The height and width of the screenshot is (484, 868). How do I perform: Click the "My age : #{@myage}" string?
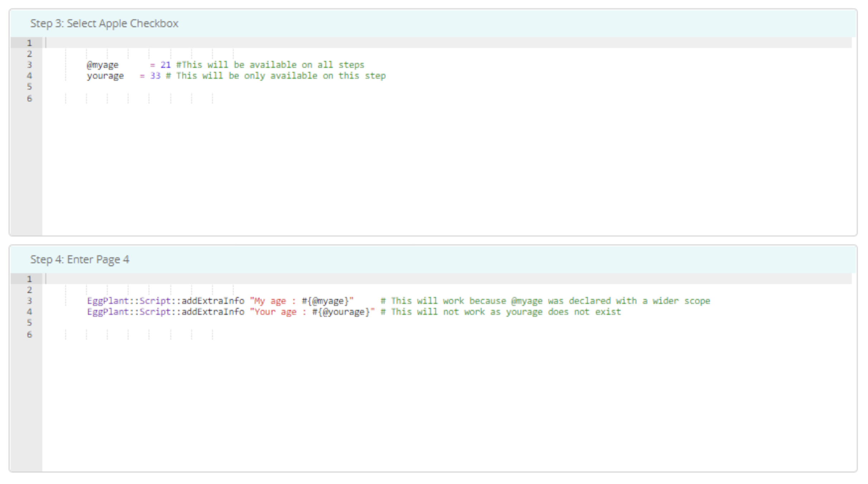[301, 301]
